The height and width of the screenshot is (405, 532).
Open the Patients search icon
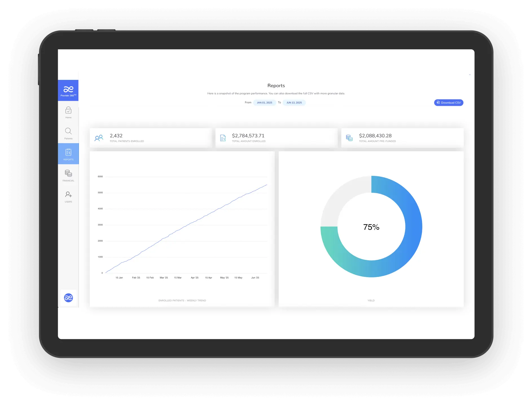pyautogui.click(x=68, y=131)
